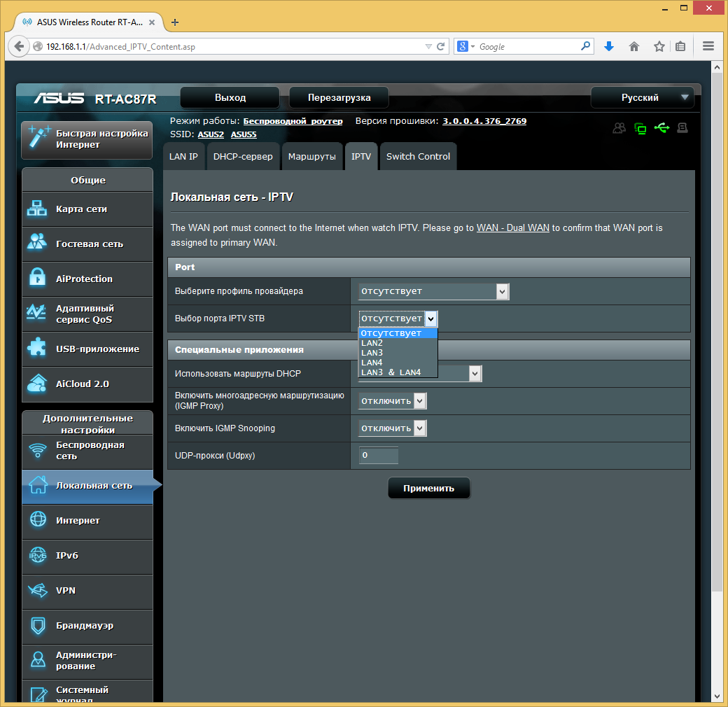Image resolution: width=728 pixels, height=707 pixels.
Task: Click the printer status icon
Action: point(682,127)
